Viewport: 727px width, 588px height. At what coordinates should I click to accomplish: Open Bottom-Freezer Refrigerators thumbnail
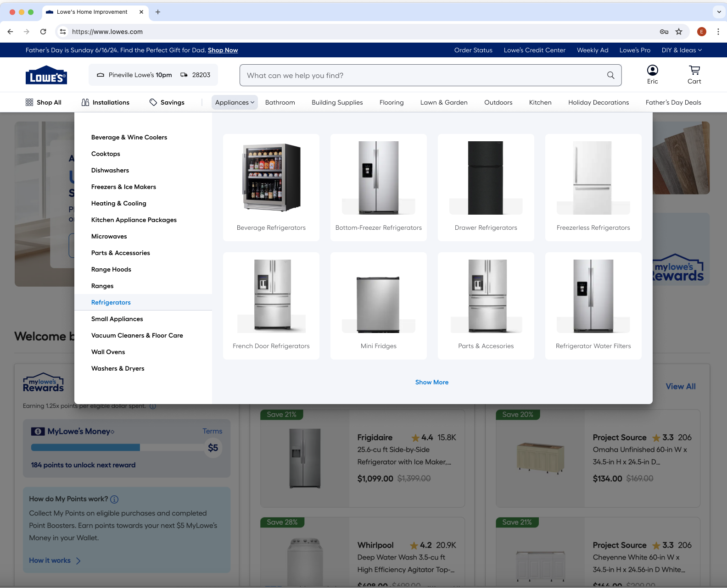click(379, 188)
